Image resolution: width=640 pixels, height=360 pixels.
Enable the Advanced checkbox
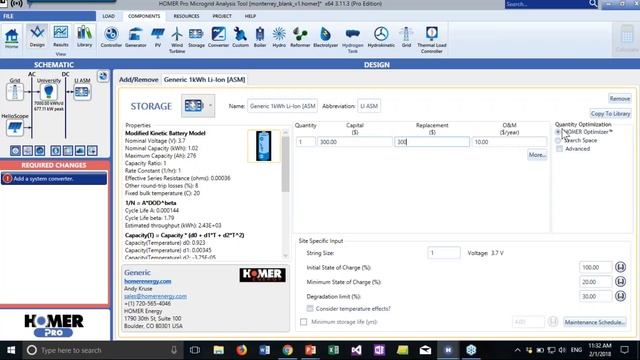point(559,149)
